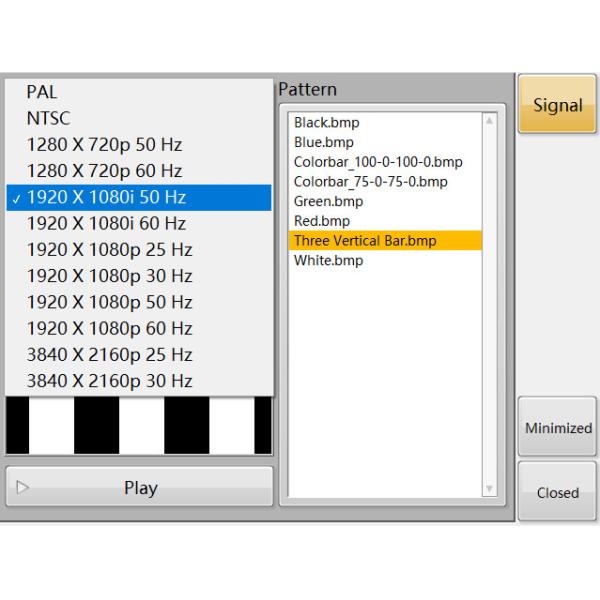Select 1920 X 1080p 60 Hz option

pyautogui.click(x=139, y=329)
